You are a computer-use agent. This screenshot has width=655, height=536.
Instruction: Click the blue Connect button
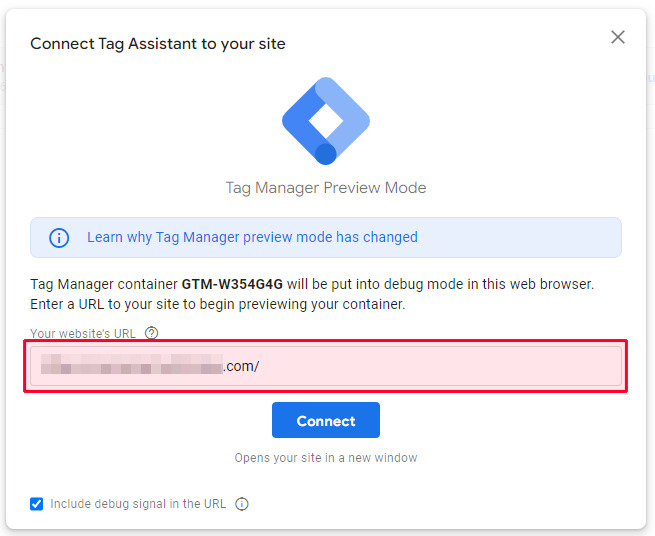point(326,420)
